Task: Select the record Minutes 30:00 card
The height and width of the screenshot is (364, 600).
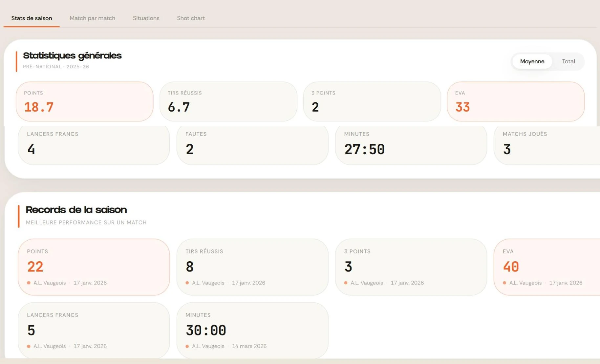Action: point(252,330)
